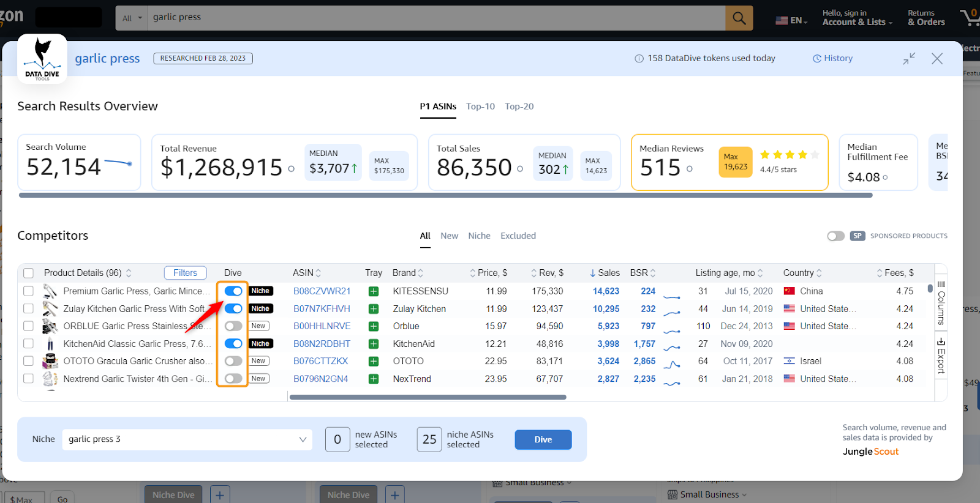The image size is (980, 503).
Task: Open the Filters button
Action: tap(185, 273)
